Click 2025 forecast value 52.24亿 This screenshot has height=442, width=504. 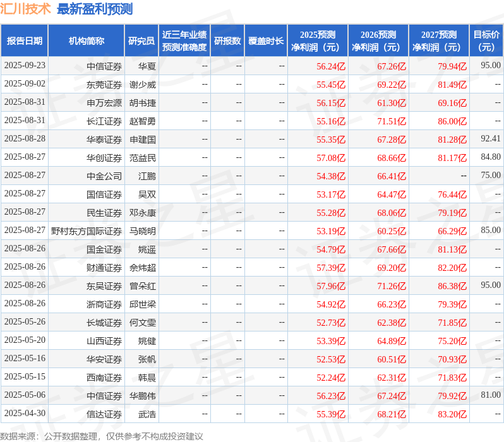point(331,378)
